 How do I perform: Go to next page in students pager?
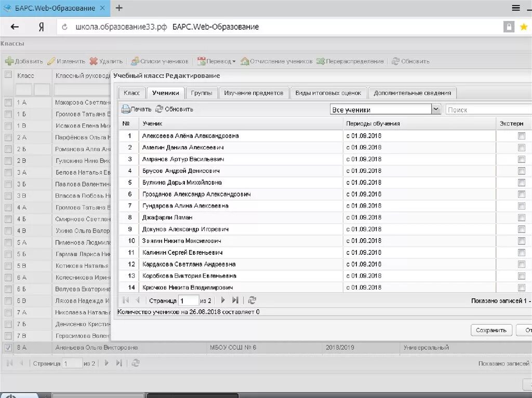(x=223, y=300)
